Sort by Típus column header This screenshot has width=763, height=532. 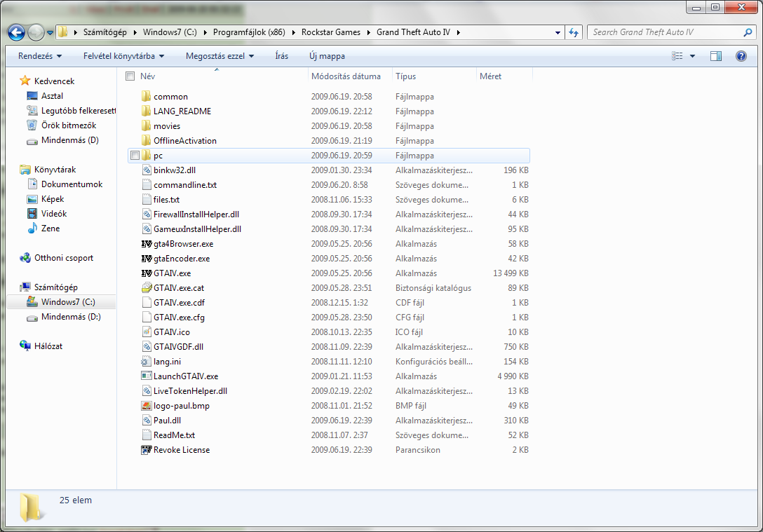coord(406,76)
